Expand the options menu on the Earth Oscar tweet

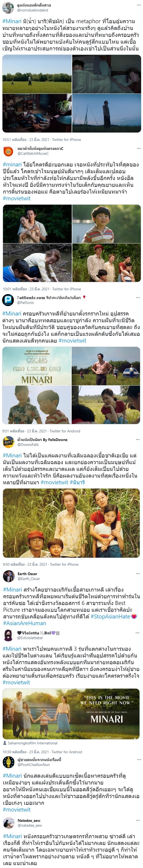tap(138, 574)
